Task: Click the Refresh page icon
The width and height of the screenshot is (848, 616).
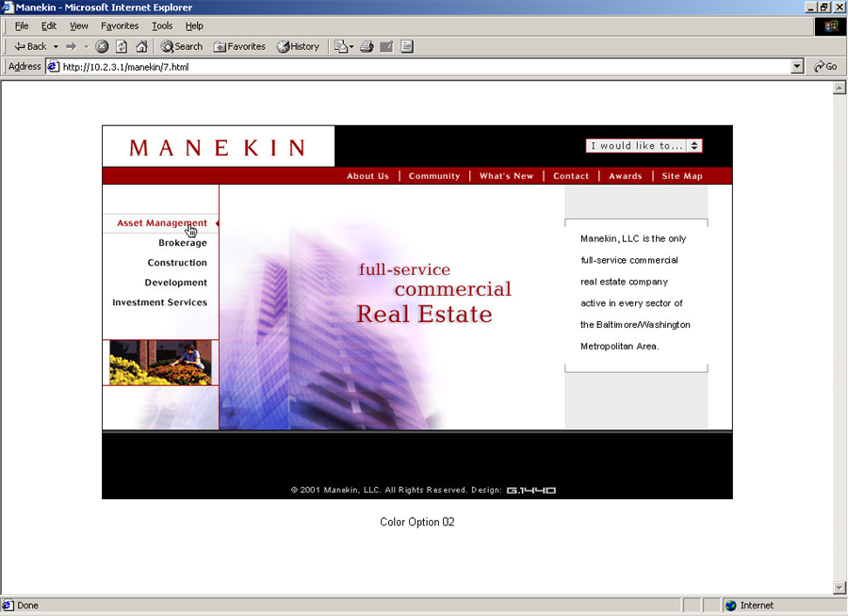Action: [122, 46]
